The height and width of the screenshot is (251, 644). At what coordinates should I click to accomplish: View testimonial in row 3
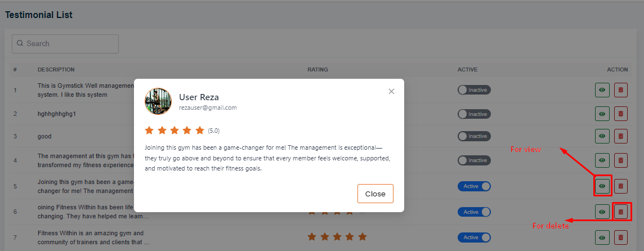coord(602,136)
